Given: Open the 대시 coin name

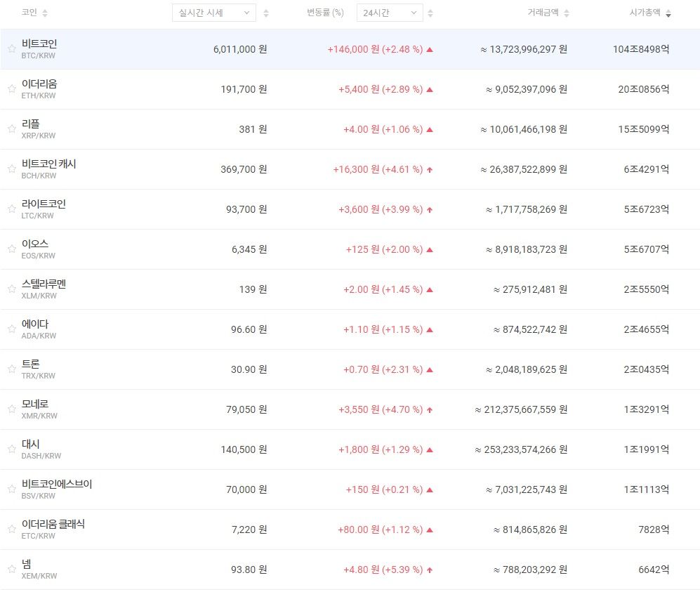Looking at the screenshot, I should (30, 445).
